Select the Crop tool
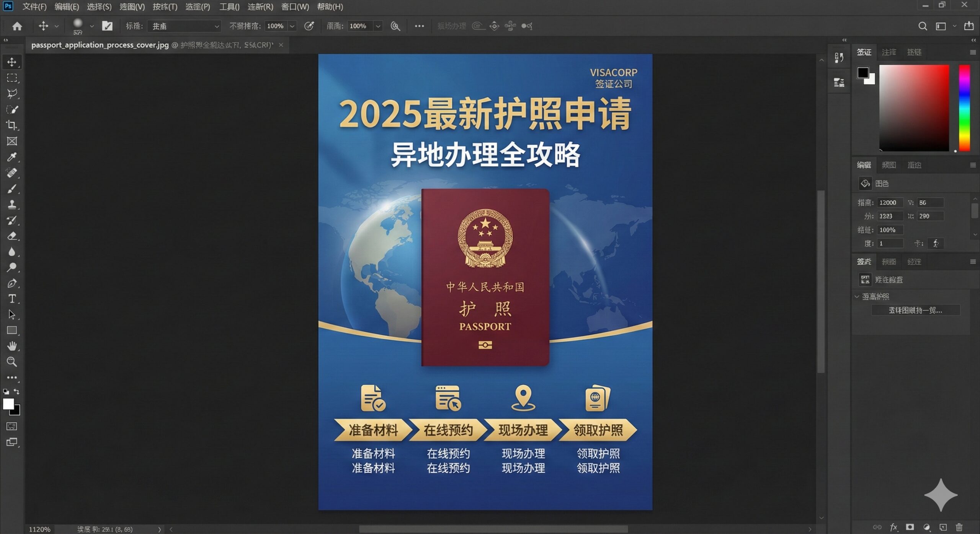The height and width of the screenshot is (534, 980). 12,125
